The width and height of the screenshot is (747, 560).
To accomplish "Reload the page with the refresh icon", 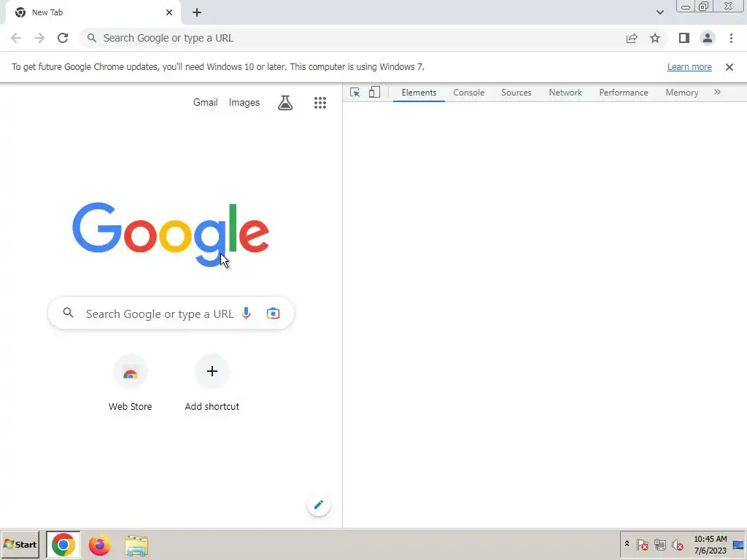I will click(x=63, y=38).
